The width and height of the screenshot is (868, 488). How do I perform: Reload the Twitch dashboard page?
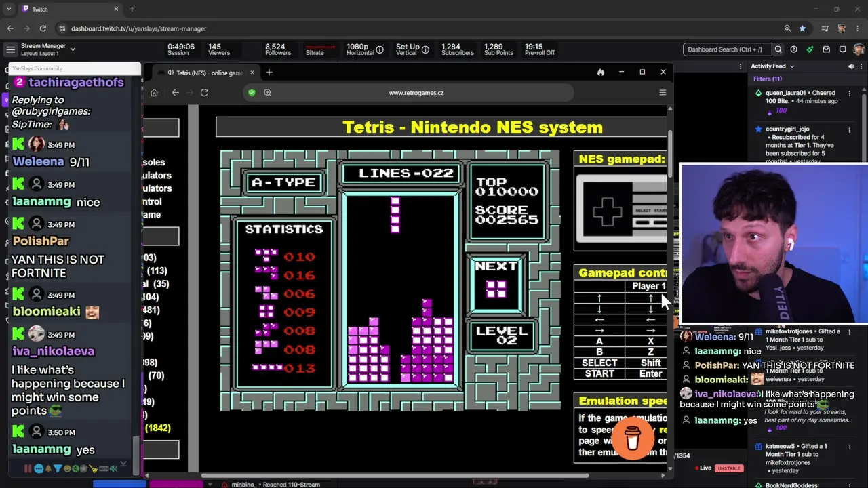[x=43, y=28]
